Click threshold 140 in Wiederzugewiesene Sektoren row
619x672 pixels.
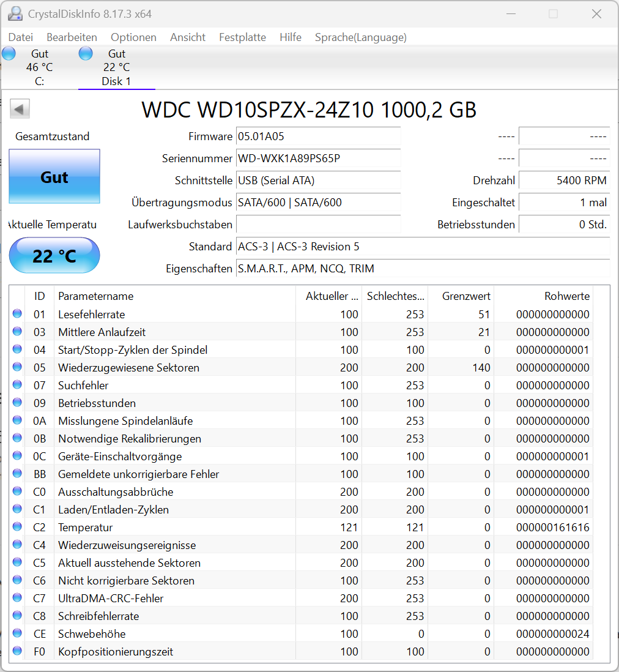[x=481, y=367]
